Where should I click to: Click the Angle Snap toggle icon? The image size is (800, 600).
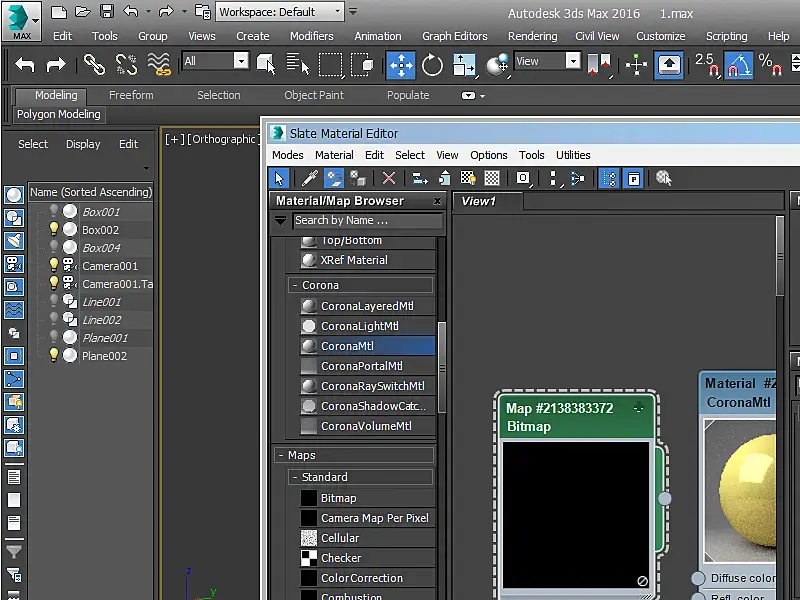[x=738, y=65]
